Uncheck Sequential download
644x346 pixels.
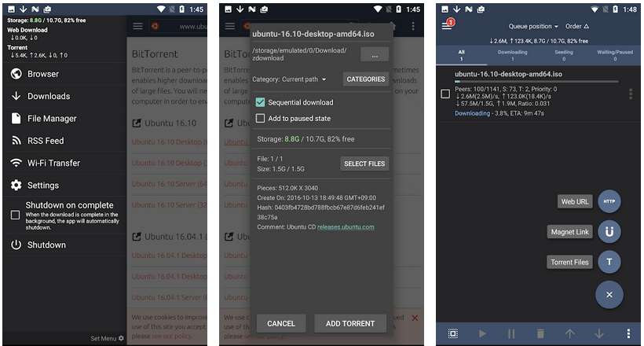coord(261,102)
